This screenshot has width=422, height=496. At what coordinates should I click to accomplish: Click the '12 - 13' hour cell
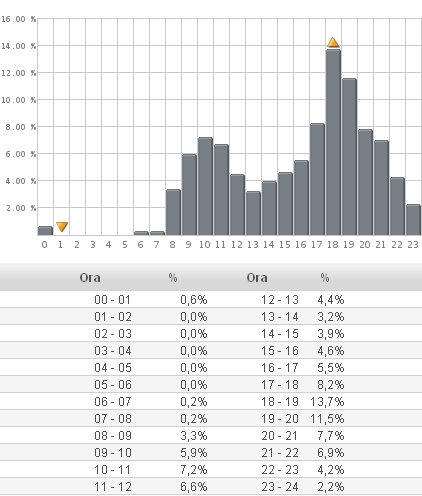pos(280,300)
